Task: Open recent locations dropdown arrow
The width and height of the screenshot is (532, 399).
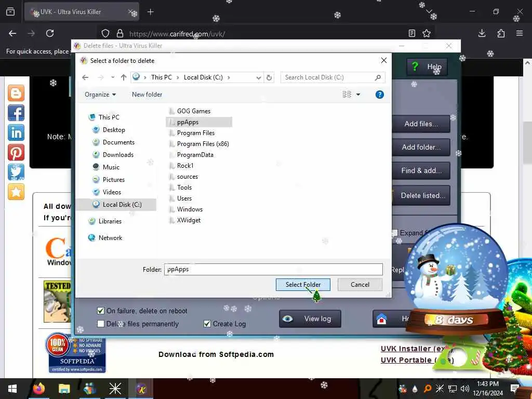Action: pyautogui.click(x=113, y=78)
